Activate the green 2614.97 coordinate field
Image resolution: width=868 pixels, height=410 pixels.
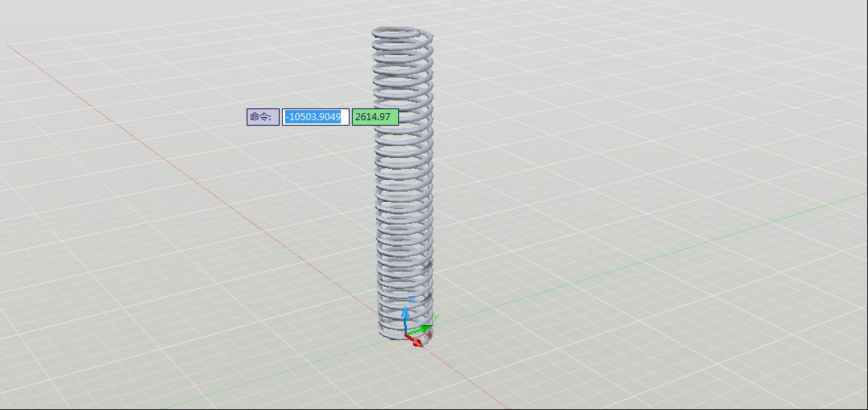coord(375,117)
